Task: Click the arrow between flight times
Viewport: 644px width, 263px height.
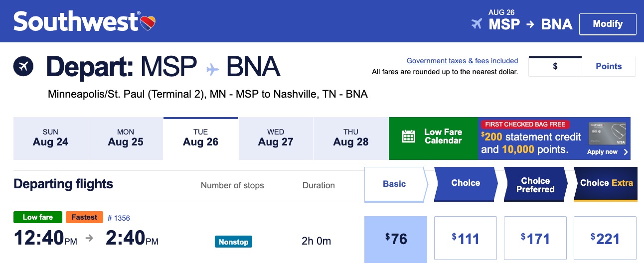Action: [x=90, y=238]
